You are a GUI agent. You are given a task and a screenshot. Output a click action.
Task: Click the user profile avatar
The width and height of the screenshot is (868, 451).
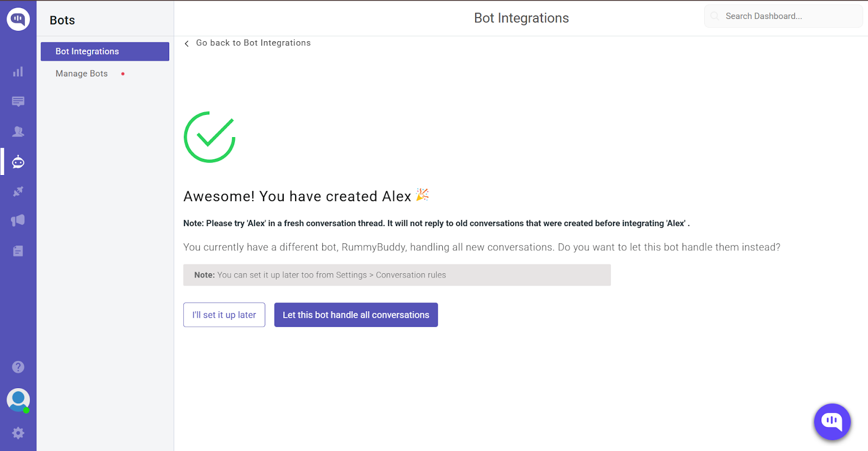[18, 400]
